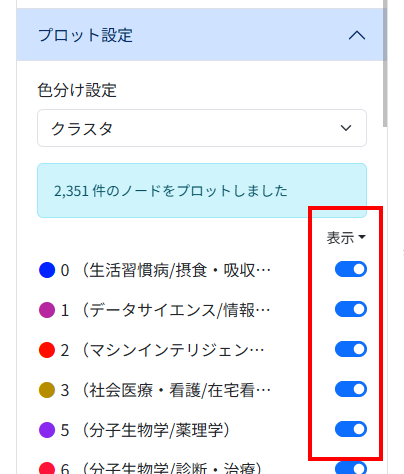Image resolution: width=404 pixels, height=474 pixels.
Task: Click the magenta color dot for cluster 1
Action: click(47, 310)
